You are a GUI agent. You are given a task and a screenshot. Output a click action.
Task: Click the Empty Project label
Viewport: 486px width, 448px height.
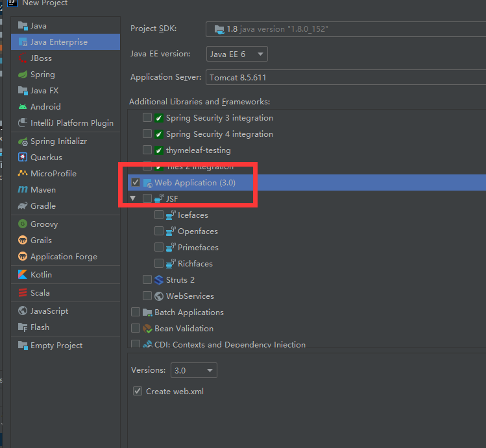[56, 345]
